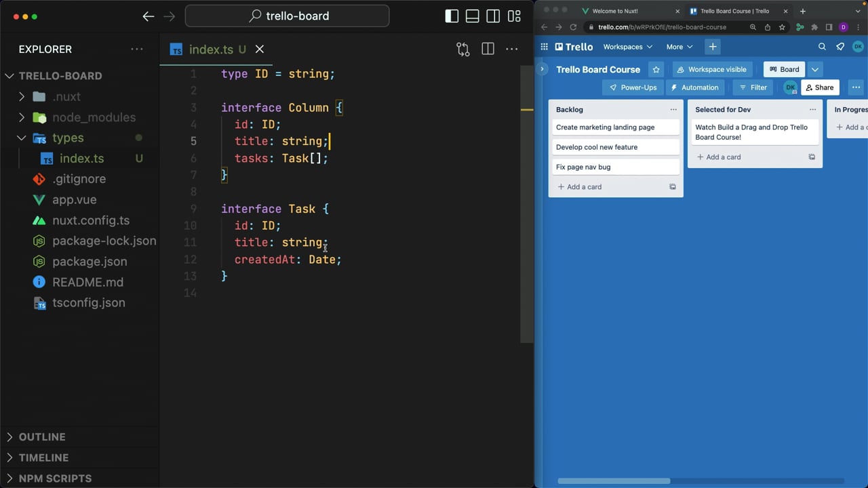The width and height of the screenshot is (868, 488).
Task: Toggle primary sidebar layout icon in VS Code
Action: [452, 16]
